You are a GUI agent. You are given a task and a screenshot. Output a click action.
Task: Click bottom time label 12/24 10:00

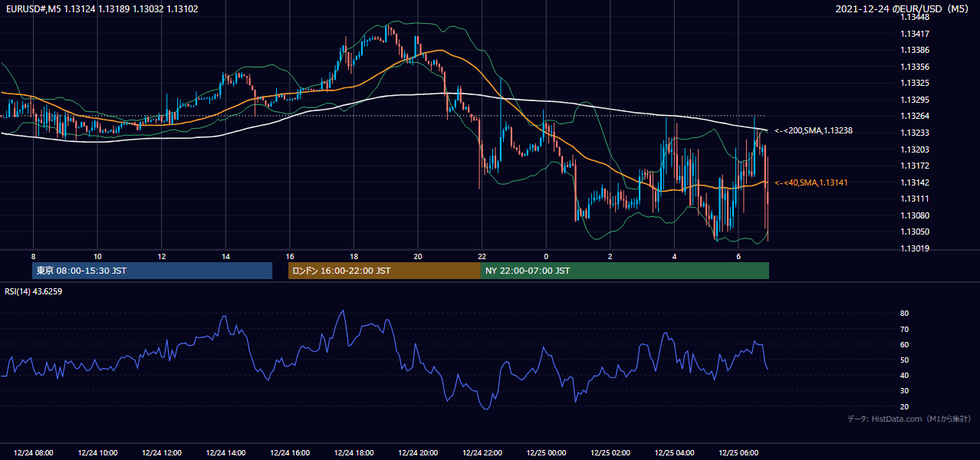[x=97, y=452]
